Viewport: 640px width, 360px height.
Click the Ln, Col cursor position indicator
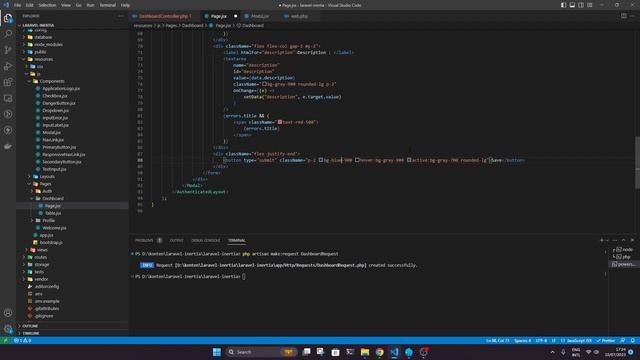[498, 340]
